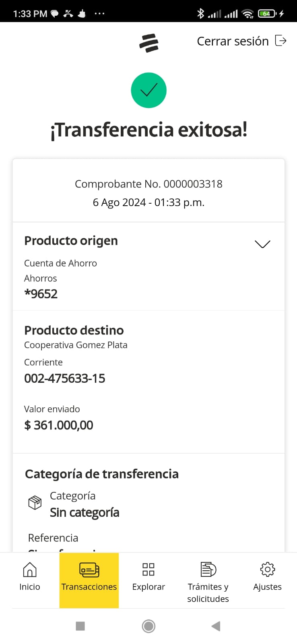297x644 pixels.
Task: Open Ajustes gear icon
Action: pos(267,570)
